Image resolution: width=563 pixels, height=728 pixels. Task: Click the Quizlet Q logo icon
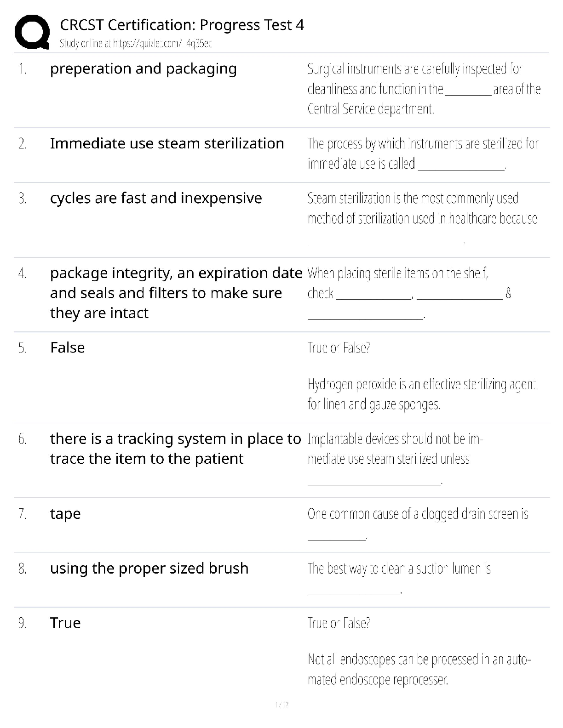point(32,32)
